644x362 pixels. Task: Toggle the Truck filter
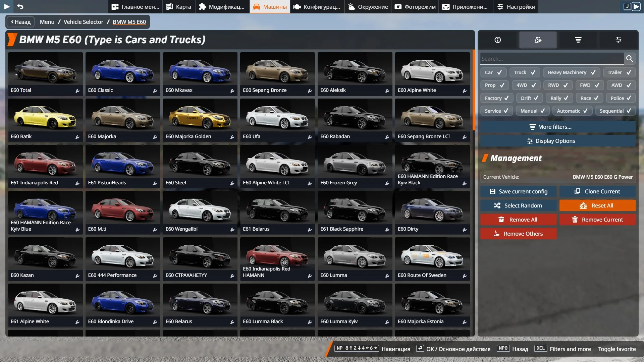(525, 72)
